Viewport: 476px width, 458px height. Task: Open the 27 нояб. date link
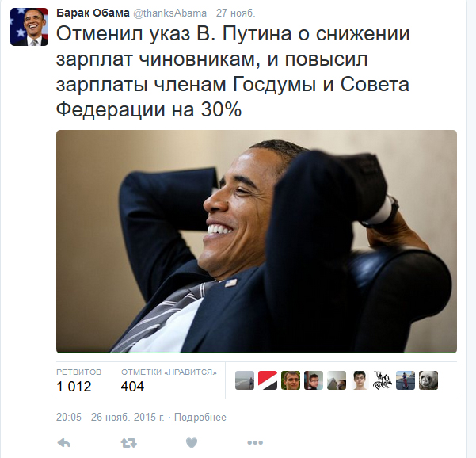click(235, 13)
